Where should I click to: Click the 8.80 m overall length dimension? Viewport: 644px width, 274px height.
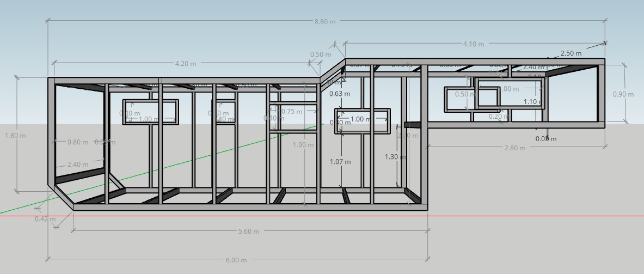325,21
